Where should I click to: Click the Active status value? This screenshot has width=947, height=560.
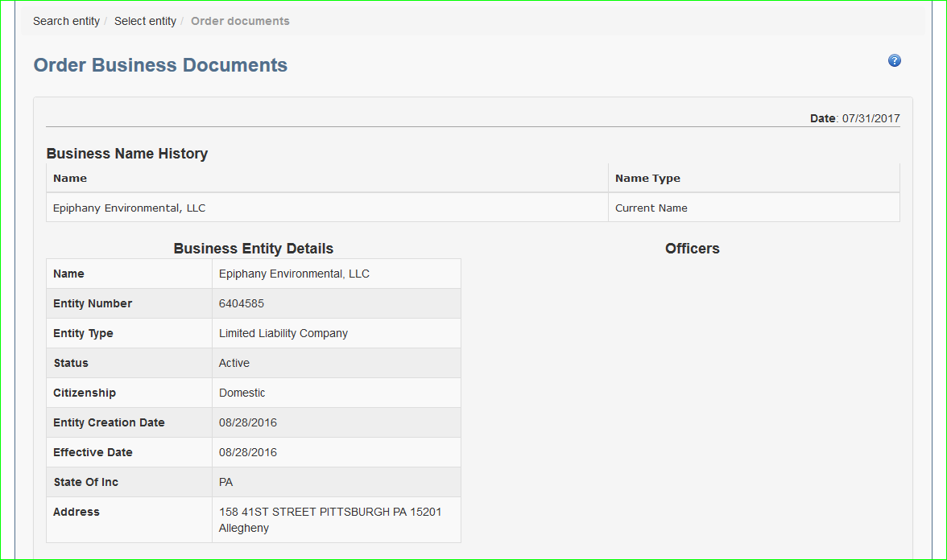(x=234, y=363)
